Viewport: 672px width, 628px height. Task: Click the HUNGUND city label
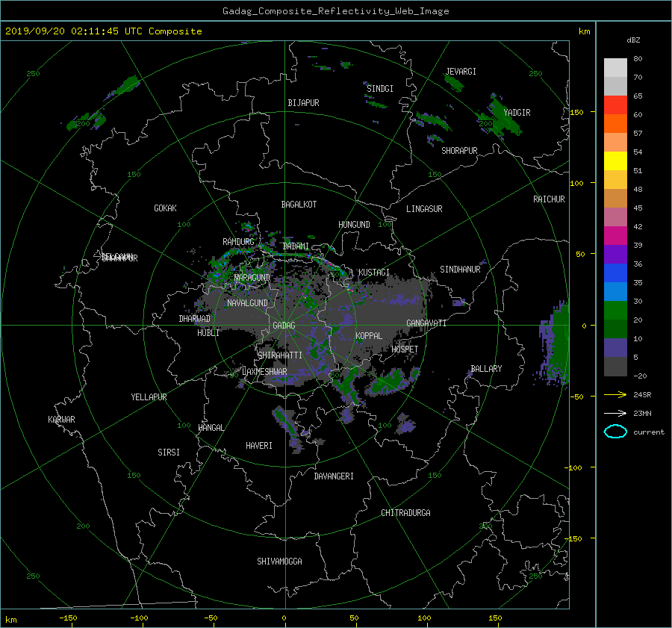point(354,225)
